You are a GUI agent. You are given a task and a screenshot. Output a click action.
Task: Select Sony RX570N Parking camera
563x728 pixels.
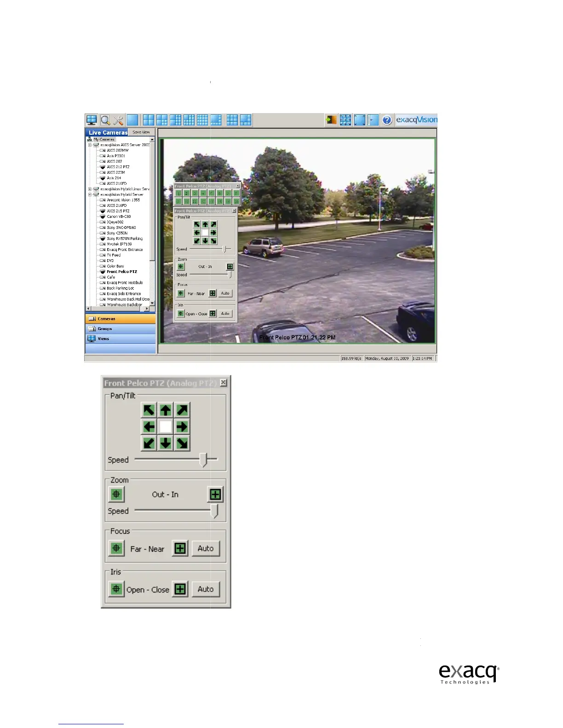click(125, 239)
